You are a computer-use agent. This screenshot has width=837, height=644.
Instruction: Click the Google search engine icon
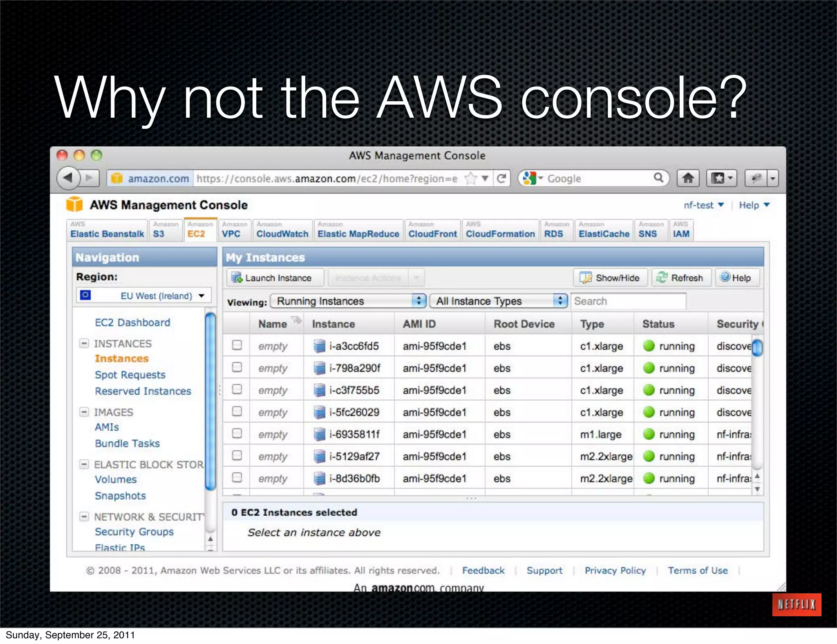pos(529,178)
